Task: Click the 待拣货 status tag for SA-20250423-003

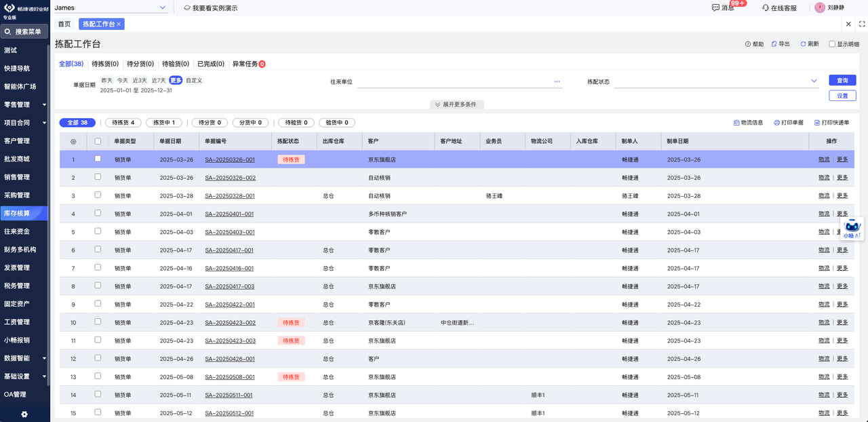Action: click(291, 341)
